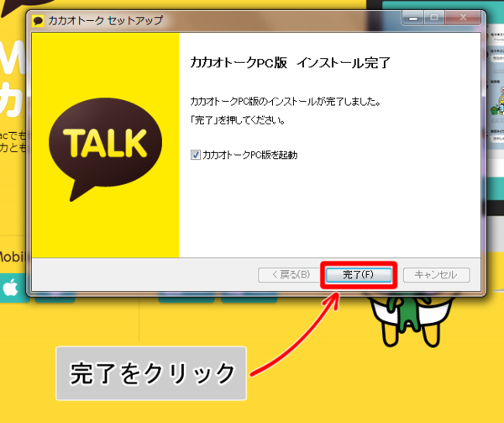Uncheck カカオトークPC版を起動 launch checkbox
Screen dimensions: 504x423
point(196,155)
